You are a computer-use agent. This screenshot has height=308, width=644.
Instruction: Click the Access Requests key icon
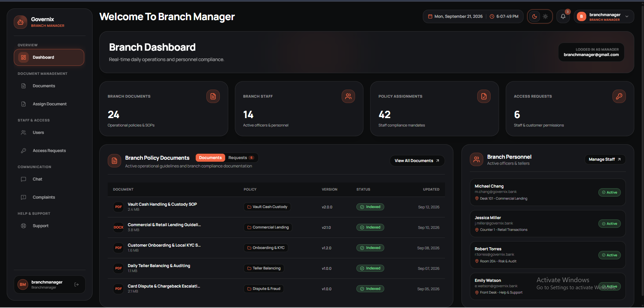pyautogui.click(x=619, y=96)
